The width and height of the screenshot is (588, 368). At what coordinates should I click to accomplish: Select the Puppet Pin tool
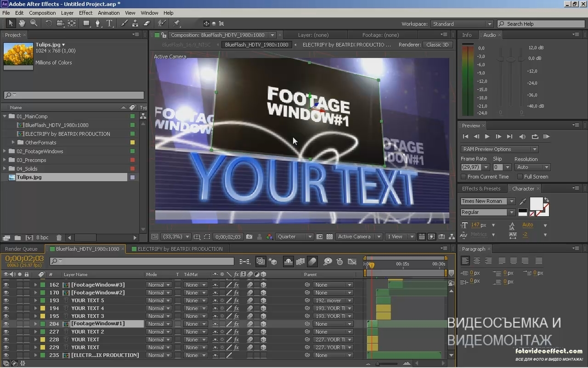click(x=176, y=23)
